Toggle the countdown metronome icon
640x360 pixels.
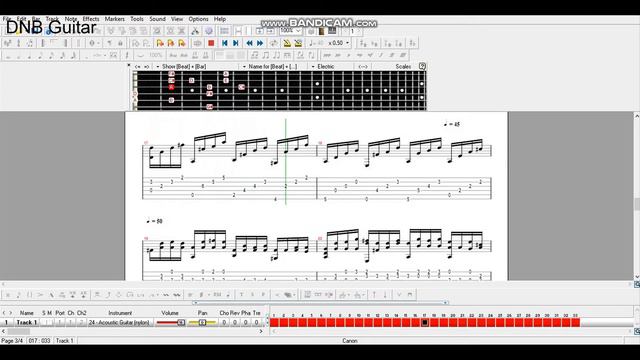pyautogui.click(x=298, y=43)
